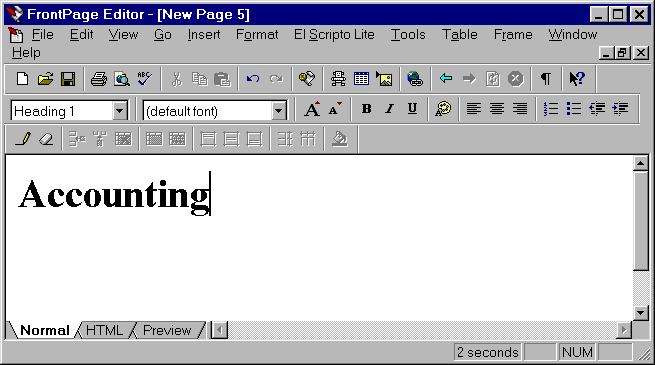
Task: Open the El Scripto Lite menu
Action: tap(334, 35)
